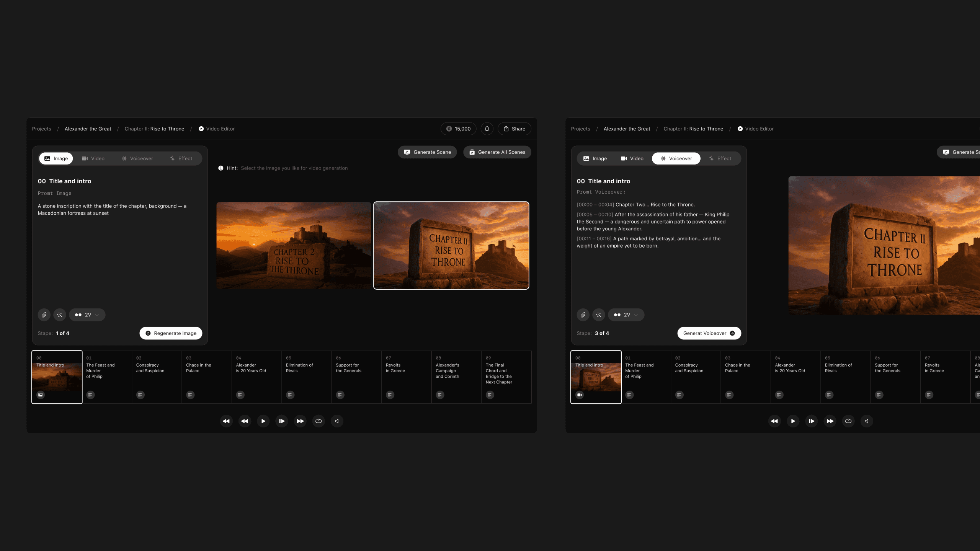Toggle mute speaker in the Image-stage editor
Screen dimensions: 980x551
[337, 421]
